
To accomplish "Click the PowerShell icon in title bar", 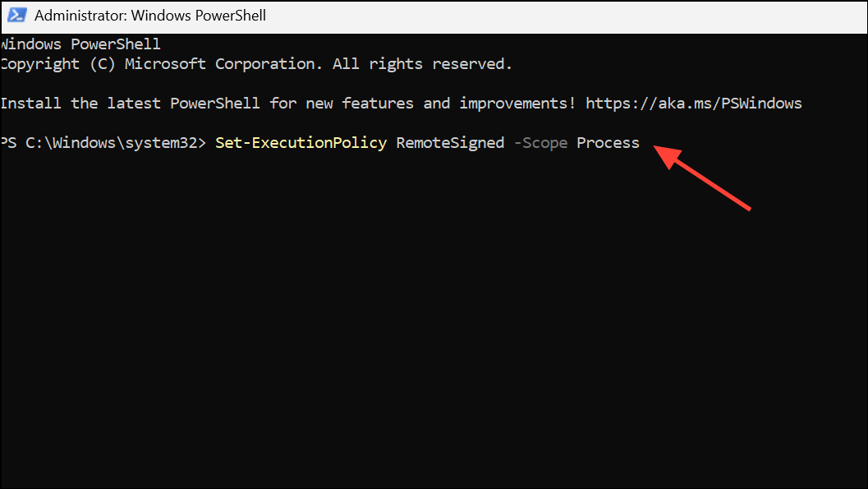I will point(17,16).
